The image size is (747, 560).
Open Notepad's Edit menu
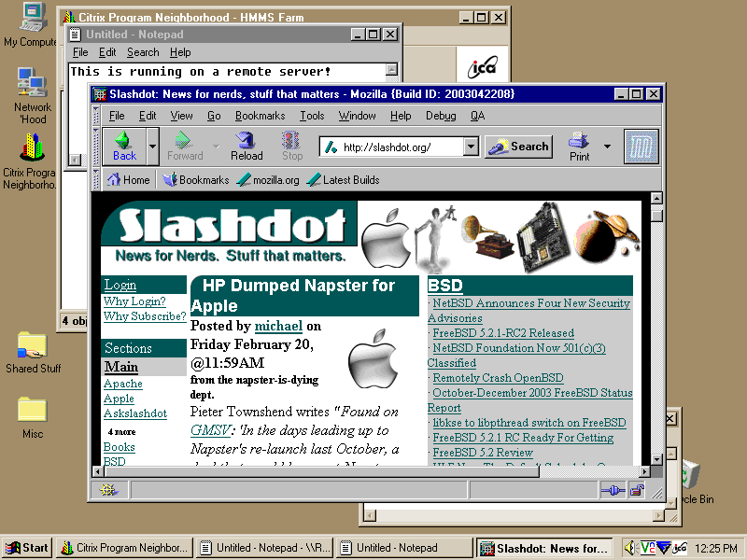pyautogui.click(x=107, y=52)
